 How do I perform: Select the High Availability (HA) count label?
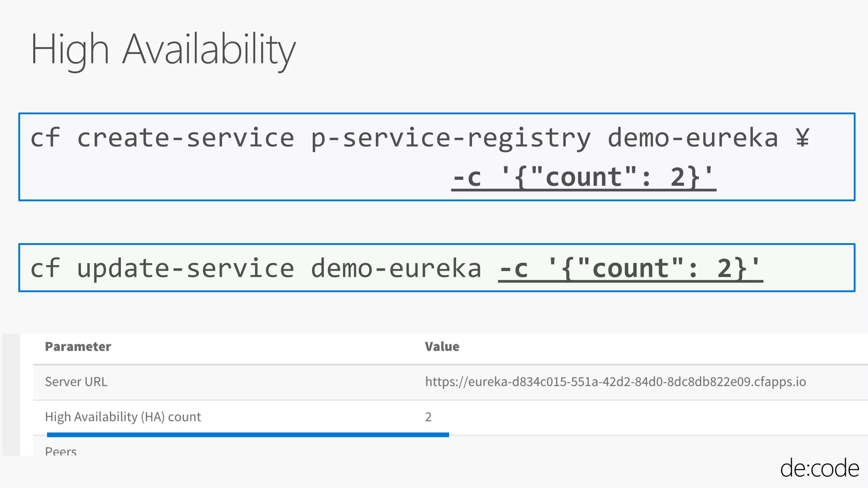pyautogui.click(x=123, y=417)
